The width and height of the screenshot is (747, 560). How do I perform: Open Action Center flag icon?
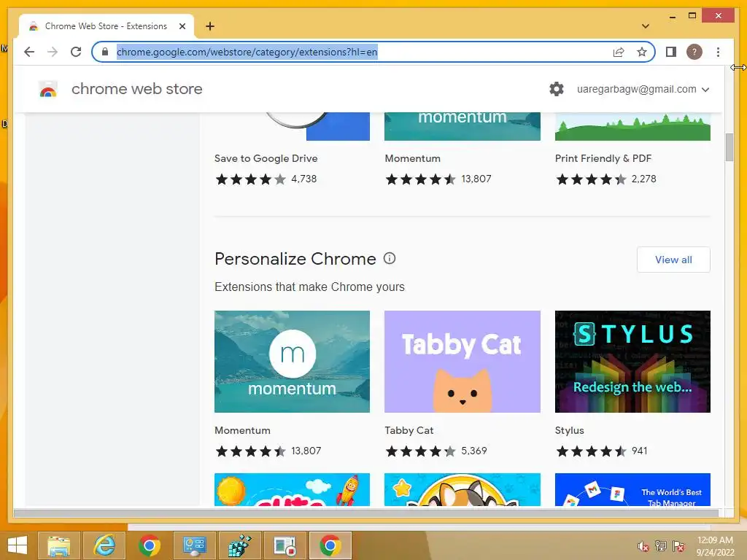[678, 546]
